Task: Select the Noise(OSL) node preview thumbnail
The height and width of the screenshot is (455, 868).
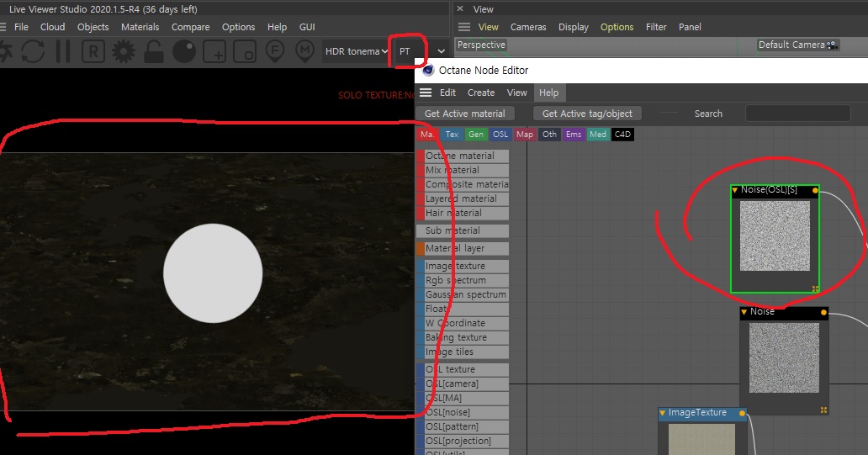Action: [x=775, y=235]
